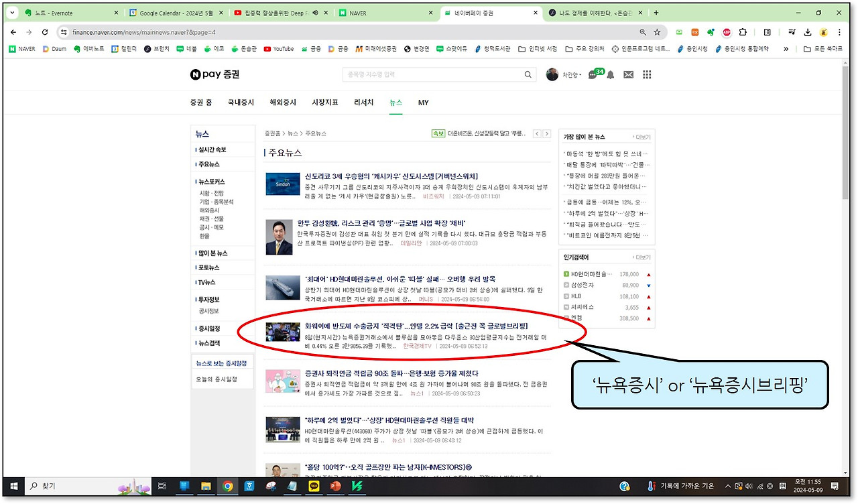Open KakaoTalk from the taskbar
Viewport: 858px width, 504px height.
tap(313, 486)
